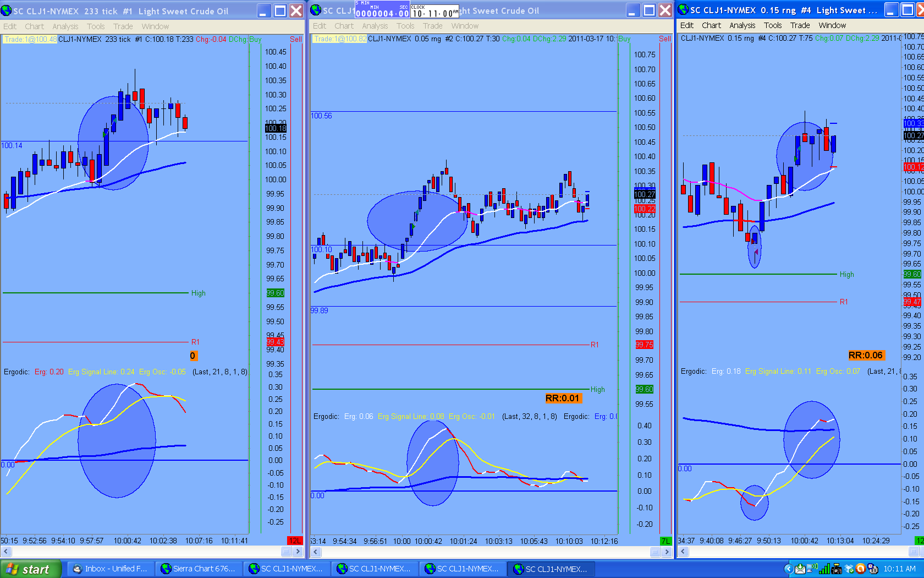
Task: Click the CLOCK 10:11:00 AM display
Action: pos(435,11)
